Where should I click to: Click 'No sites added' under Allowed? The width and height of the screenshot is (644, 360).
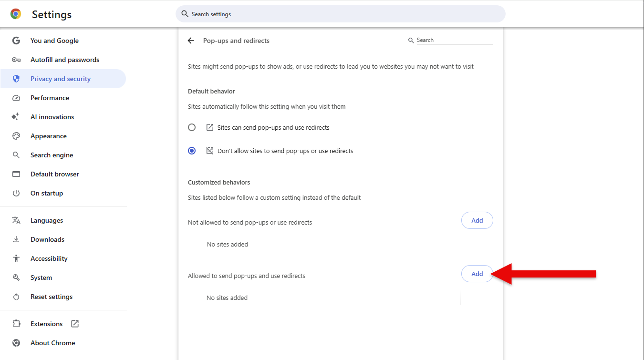227,298
